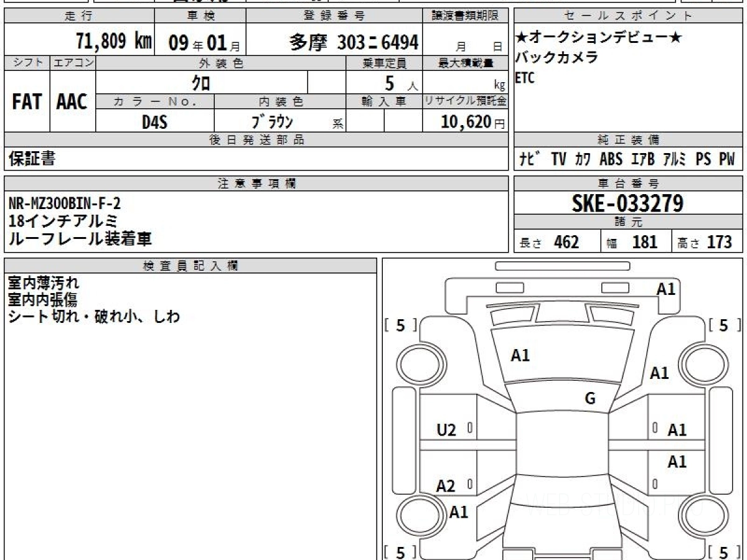
Task: Click the D4S color number cell
Action: pos(154,122)
